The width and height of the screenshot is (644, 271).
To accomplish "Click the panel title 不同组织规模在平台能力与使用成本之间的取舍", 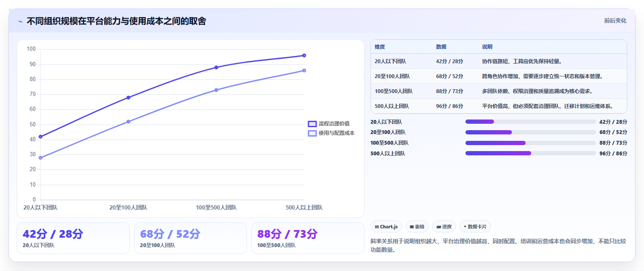I will tap(116, 21).
